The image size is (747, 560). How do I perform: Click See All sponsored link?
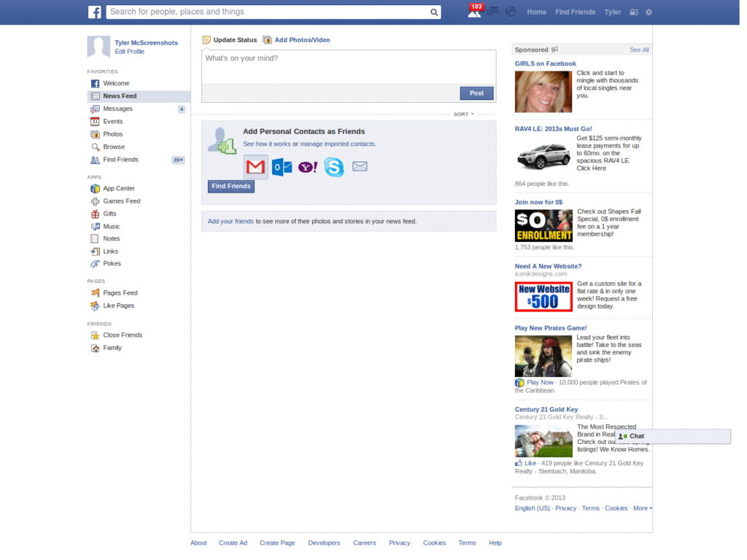639,50
